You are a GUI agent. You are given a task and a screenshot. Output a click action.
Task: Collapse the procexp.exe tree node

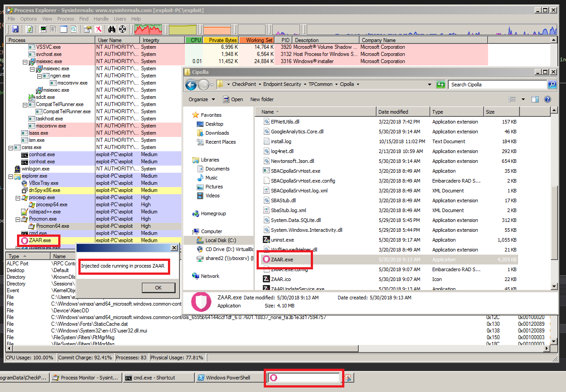pos(18,197)
